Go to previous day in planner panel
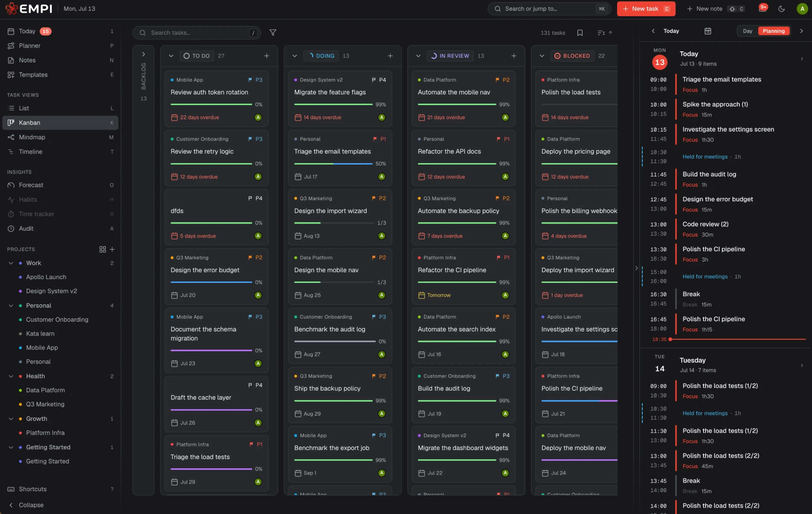 coord(653,31)
